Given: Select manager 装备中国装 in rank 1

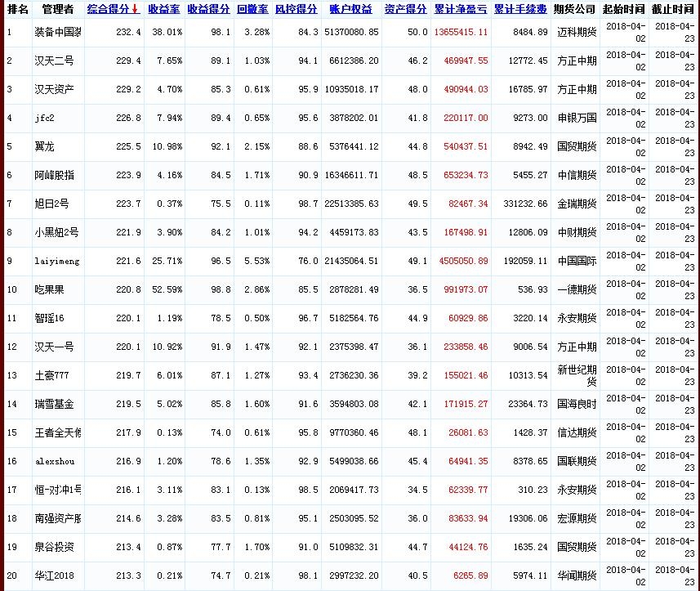Looking at the screenshot, I should coord(57,33).
